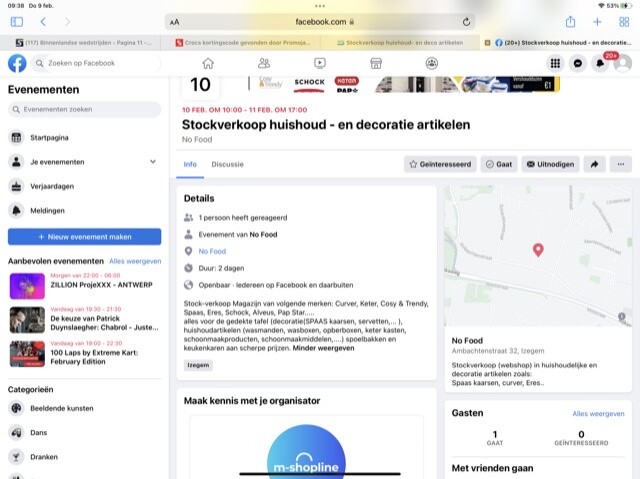The image size is (640, 479).
Task: Add a new Safari tab with plus
Action: tap(597, 22)
